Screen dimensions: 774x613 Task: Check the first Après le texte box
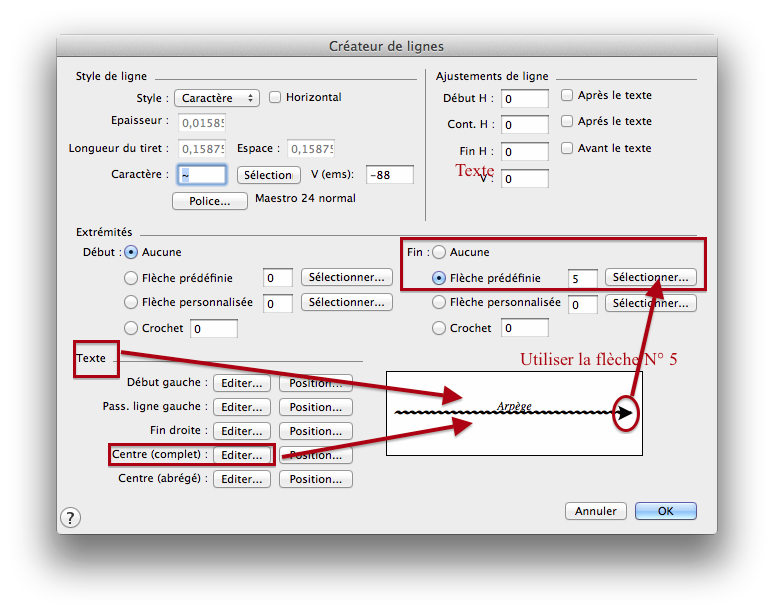tap(567, 96)
